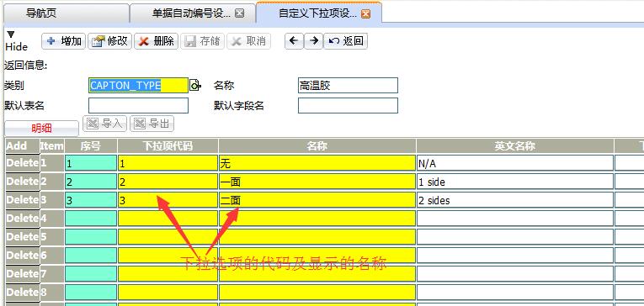
Task: Click the empty 序号 cell in row 4
Action: pos(91,219)
